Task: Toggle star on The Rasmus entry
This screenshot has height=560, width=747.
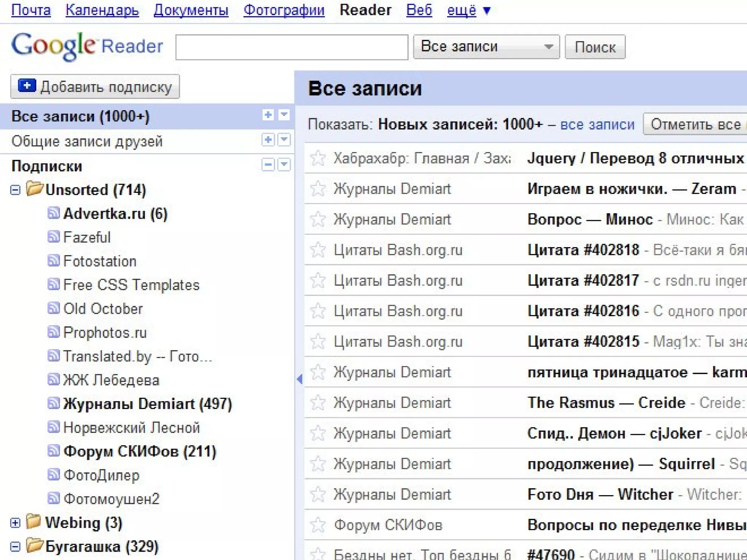Action: (x=318, y=402)
